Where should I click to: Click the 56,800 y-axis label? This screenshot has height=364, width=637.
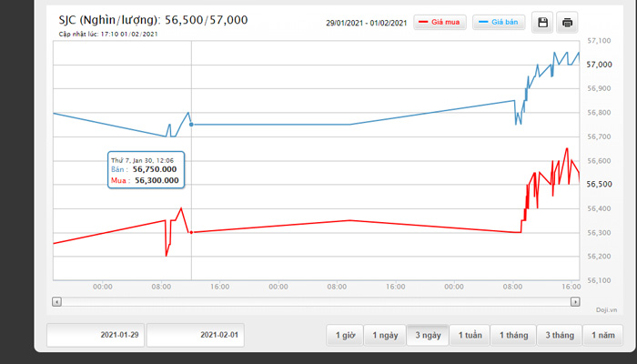click(x=599, y=113)
